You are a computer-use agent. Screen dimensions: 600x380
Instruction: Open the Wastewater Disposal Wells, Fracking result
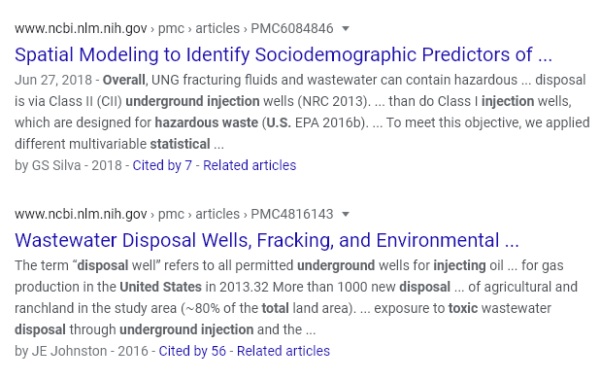(x=267, y=240)
